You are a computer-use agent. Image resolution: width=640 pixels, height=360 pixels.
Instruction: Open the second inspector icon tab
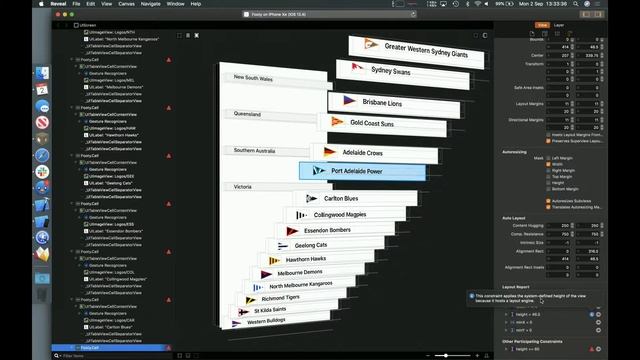click(544, 33)
